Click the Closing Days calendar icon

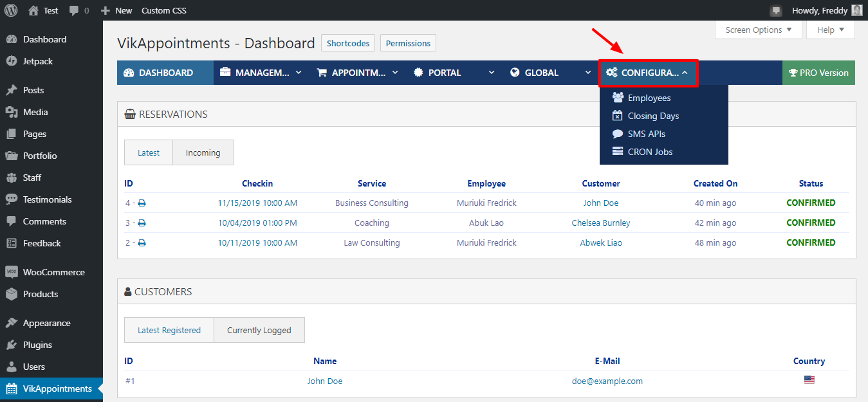[x=618, y=116]
